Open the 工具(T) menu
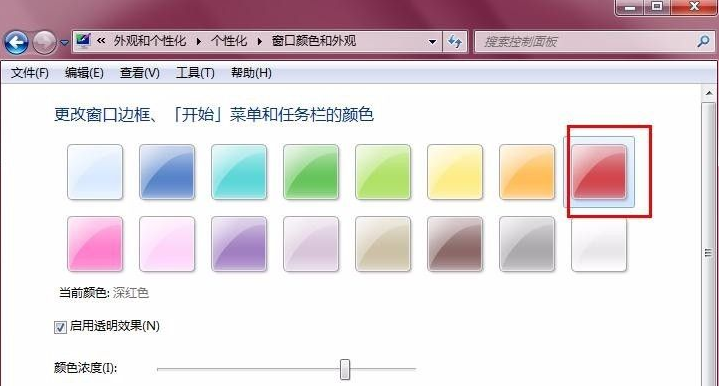This screenshot has width=719, height=386. click(x=195, y=73)
